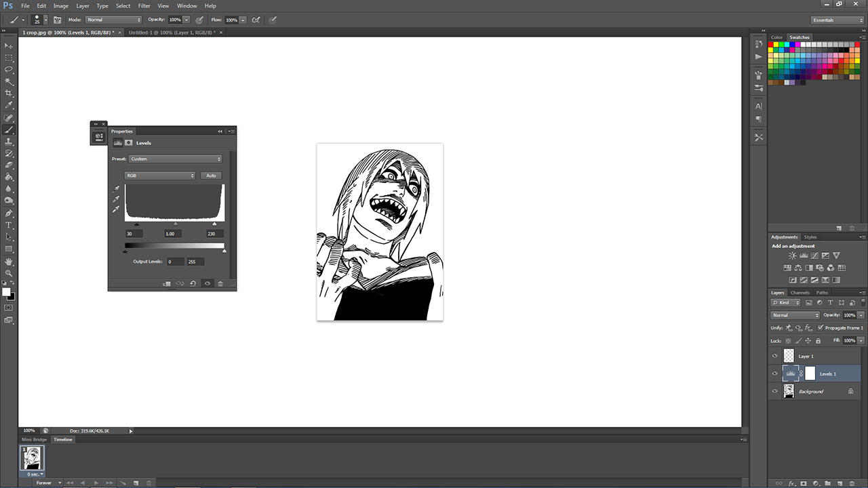Viewport: 868px width, 488px height.
Task: Click the shadow input level field showing 30
Action: pos(134,234)
